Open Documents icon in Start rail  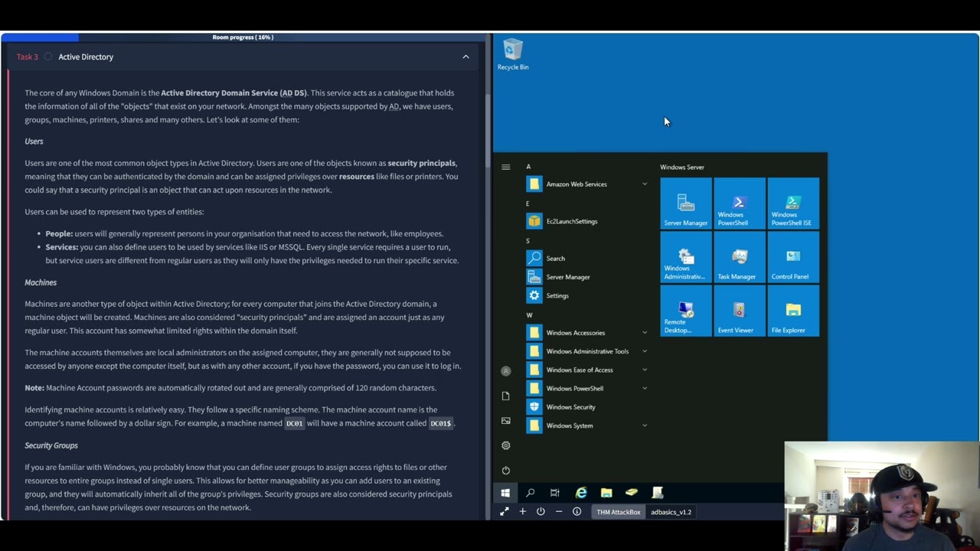click(505, 396)
